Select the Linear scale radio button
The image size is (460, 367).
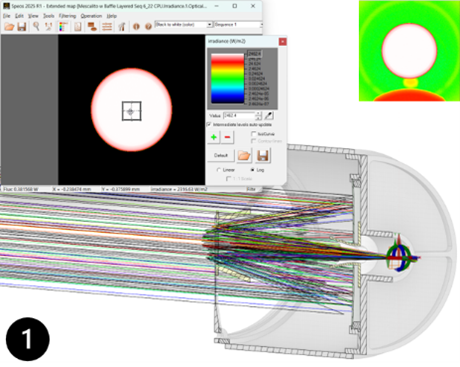[x=219, y=170]
